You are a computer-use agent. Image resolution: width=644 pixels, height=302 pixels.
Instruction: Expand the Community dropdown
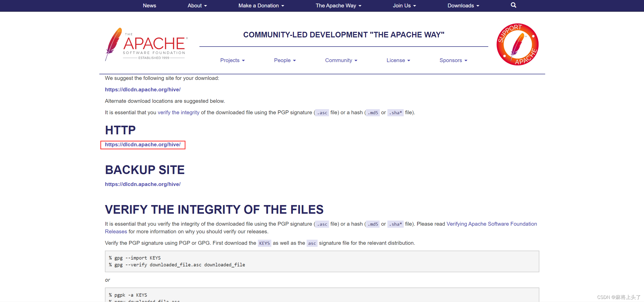[341, 60]
